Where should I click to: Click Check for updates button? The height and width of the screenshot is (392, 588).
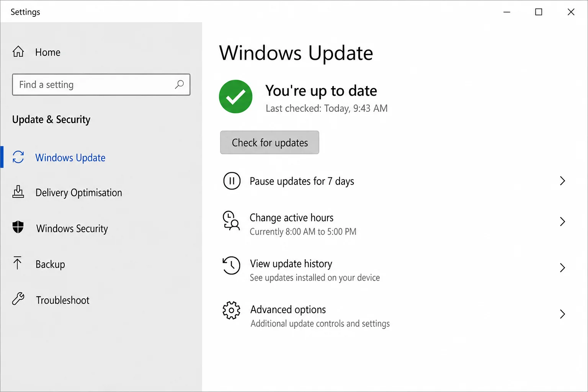click(x=269, y=142)
